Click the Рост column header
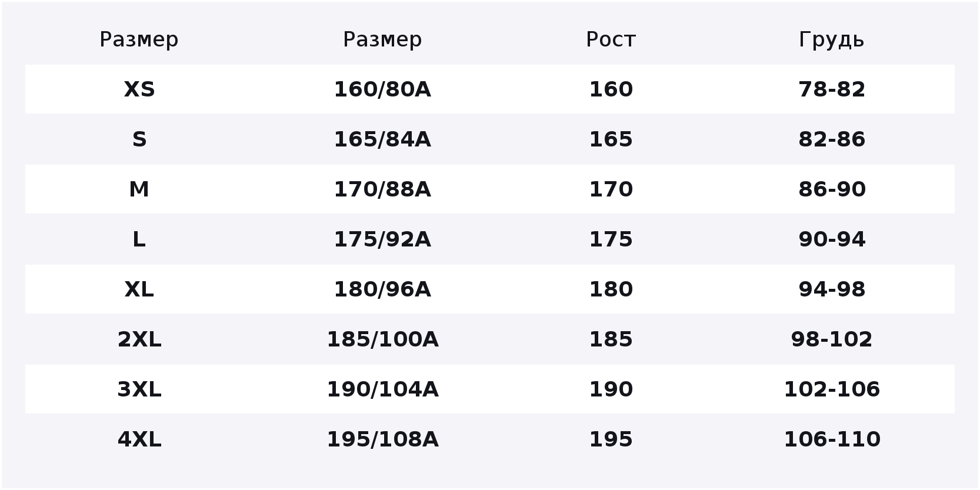The height and width of the screenshot is (490, 980). pyautogui.click(x=611, y=39)
